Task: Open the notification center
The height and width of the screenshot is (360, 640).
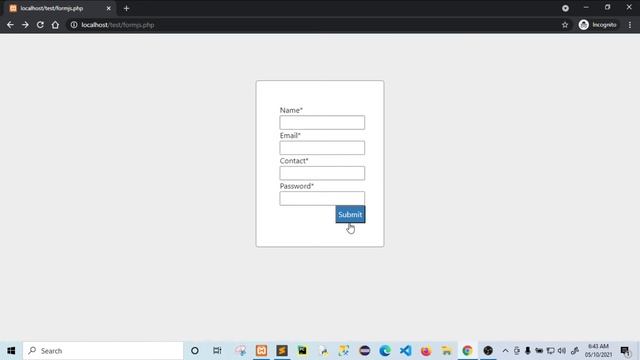Action: pos(625,351)
